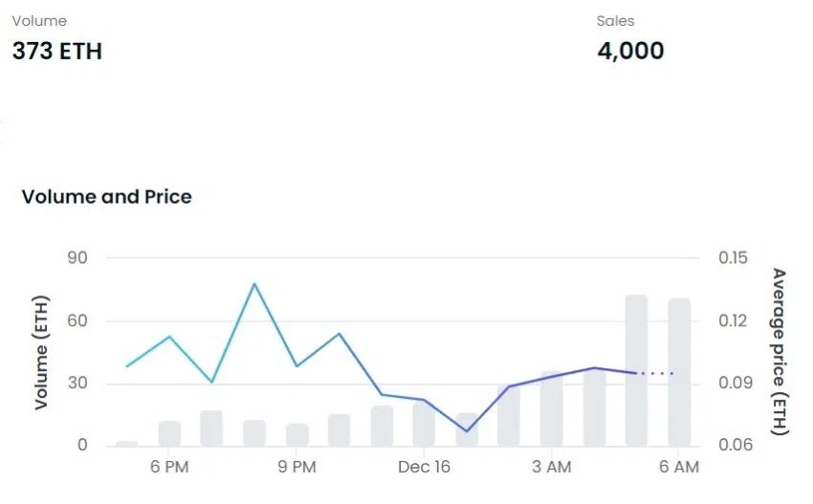Click the 4,000 sales figure
This screenshot has height=504, width=813.
click(x=630, y=51)
